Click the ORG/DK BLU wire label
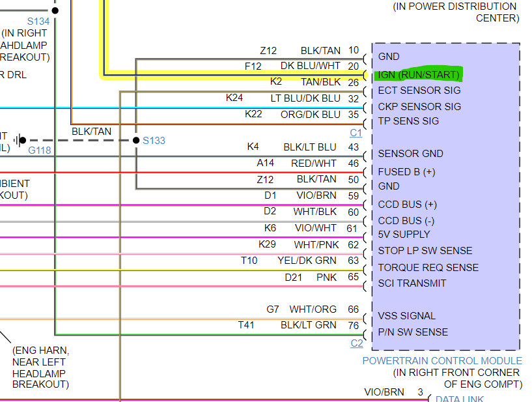Image resolution: width=532 pixels, height=402 pixels. pos(311,115)
